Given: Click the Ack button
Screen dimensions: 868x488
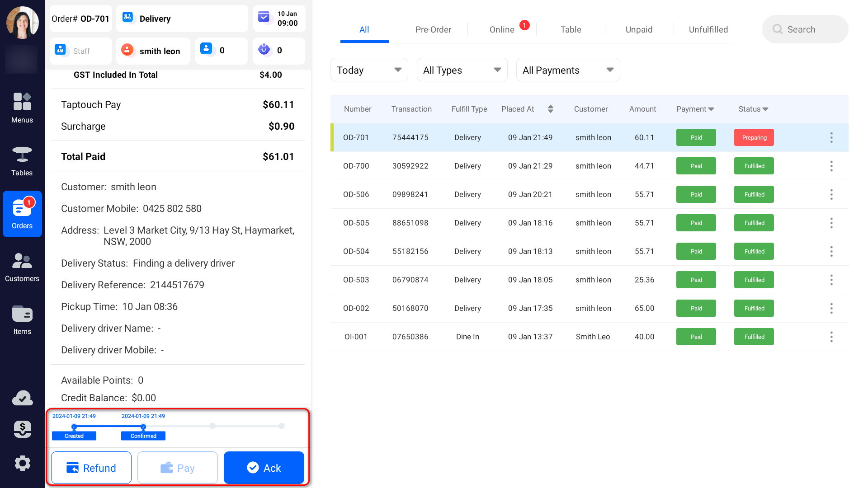Looking at the screenshot, I should coord(264,468).
